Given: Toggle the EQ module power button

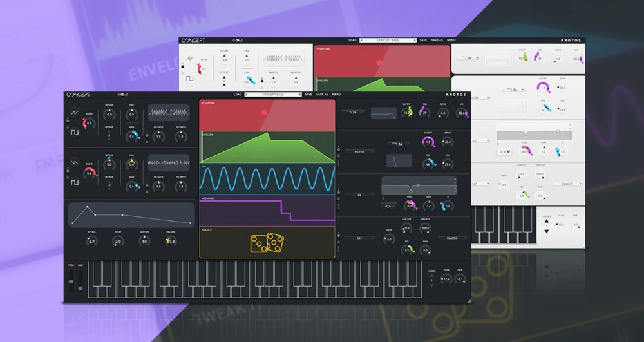Looking at the screenshot, I should (x=339, y=193).
